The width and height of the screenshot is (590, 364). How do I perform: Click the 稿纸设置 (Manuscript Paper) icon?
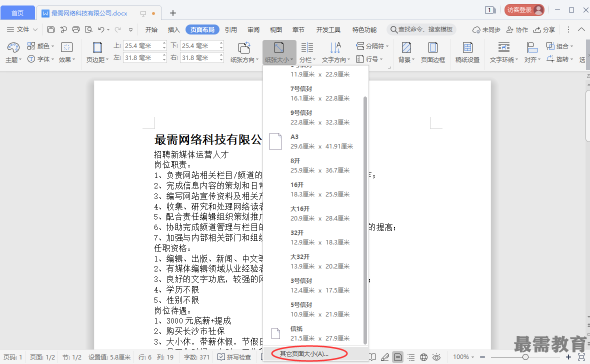click(467, 47)
